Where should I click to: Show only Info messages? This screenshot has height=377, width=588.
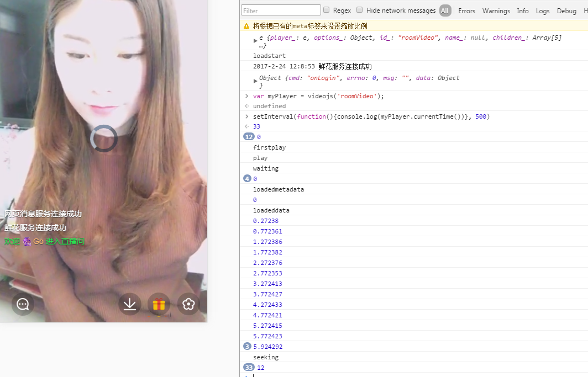point(522,10)
